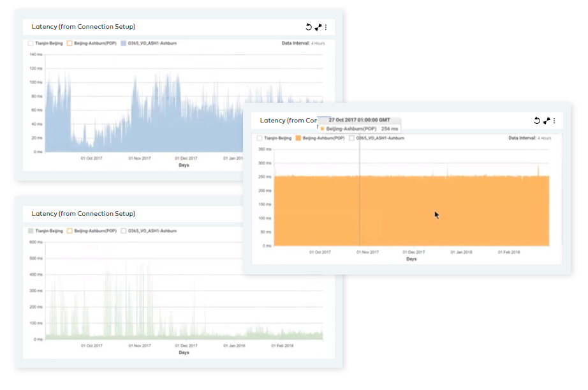Click 'Days' axis title on green chart

[x=184, y=352]
